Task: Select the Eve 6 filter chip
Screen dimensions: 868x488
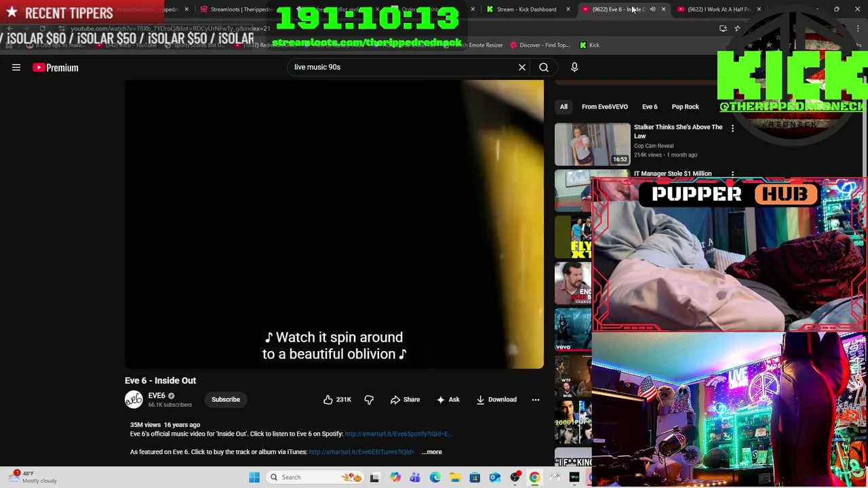Action: point(650,106)
